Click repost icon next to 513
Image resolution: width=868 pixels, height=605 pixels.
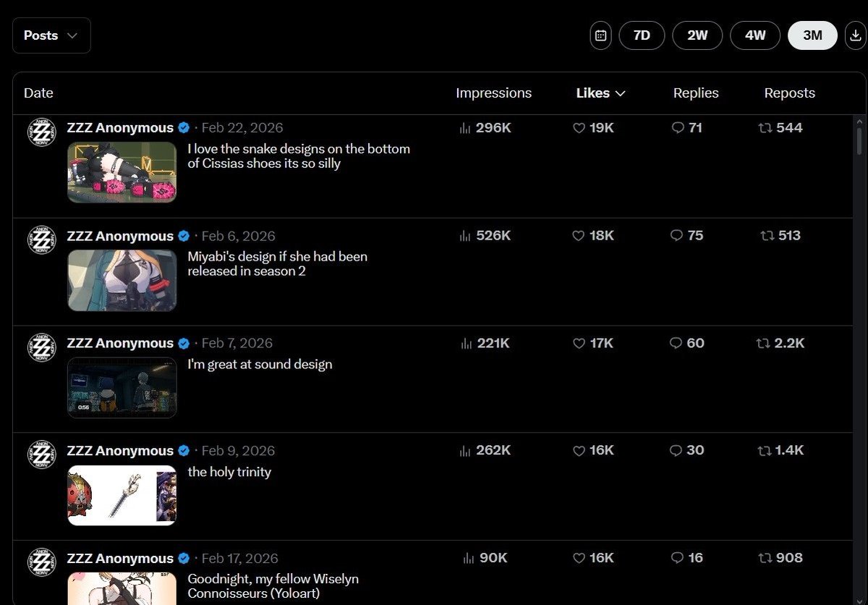point(767,236)
